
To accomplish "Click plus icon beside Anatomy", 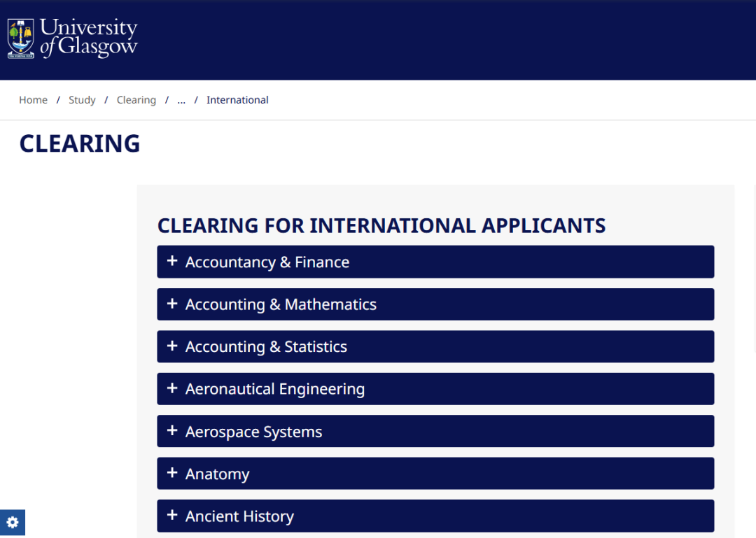I will [172, 473].
